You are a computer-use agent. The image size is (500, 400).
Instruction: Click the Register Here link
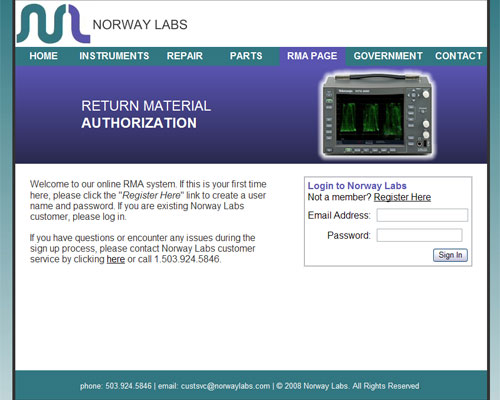click(402, 197)
